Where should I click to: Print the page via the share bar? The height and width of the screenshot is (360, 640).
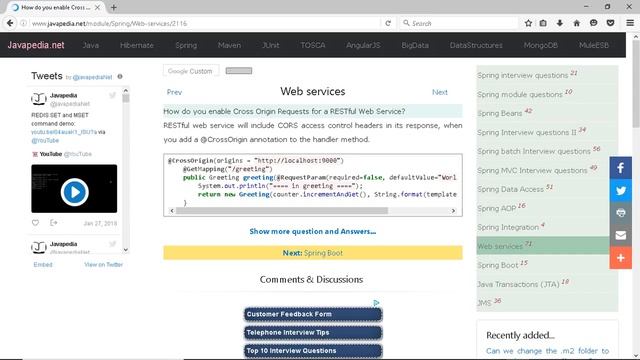click(x=620, y=213)
